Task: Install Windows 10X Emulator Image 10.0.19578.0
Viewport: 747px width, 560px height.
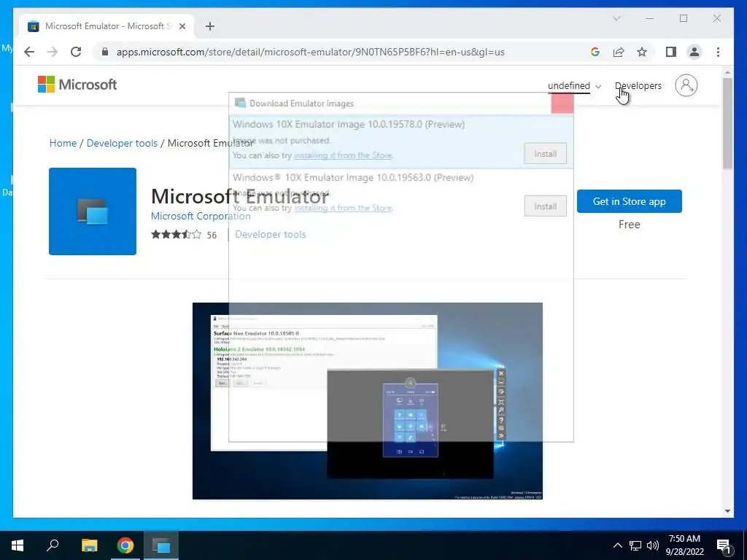Action: 545,154
